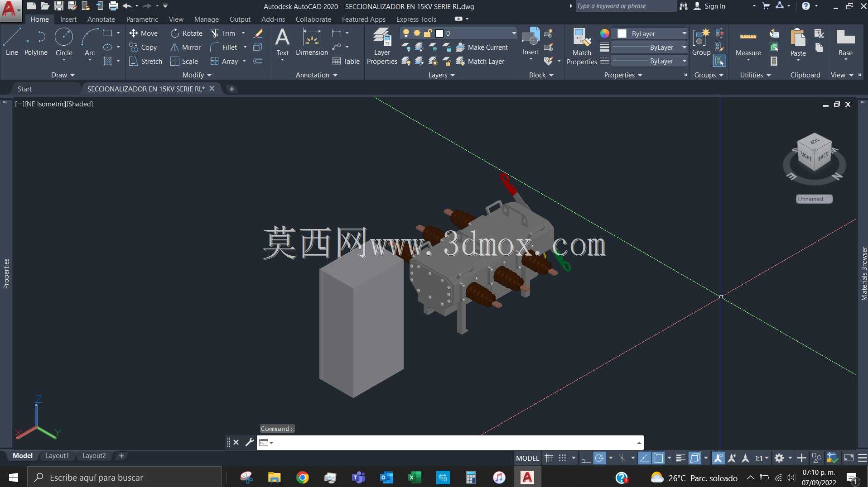Open Chrome from the Windows taskbar
This screenshot has height=487, width=868.
pyautogui.click(x=302, y=477)
